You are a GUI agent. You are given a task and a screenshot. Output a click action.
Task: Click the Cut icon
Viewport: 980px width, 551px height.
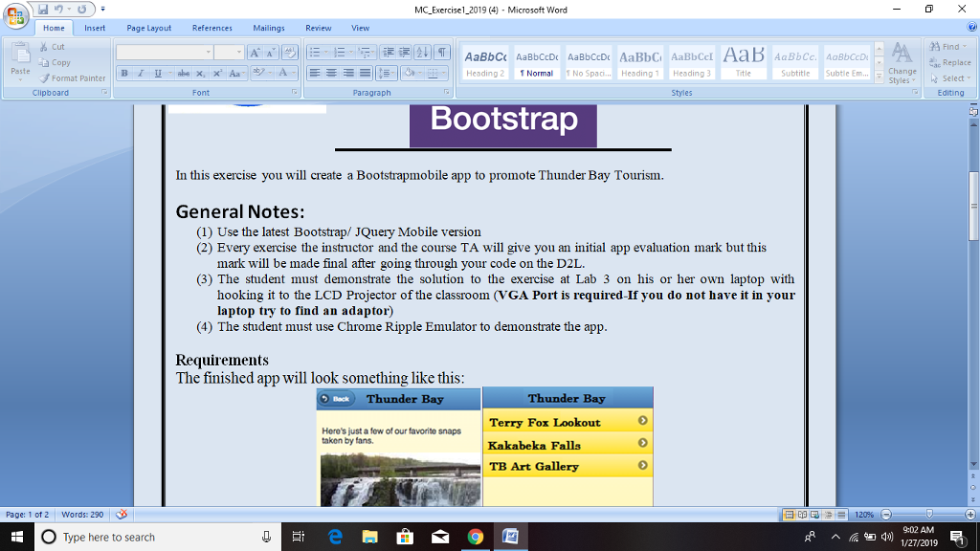[44, 46]
